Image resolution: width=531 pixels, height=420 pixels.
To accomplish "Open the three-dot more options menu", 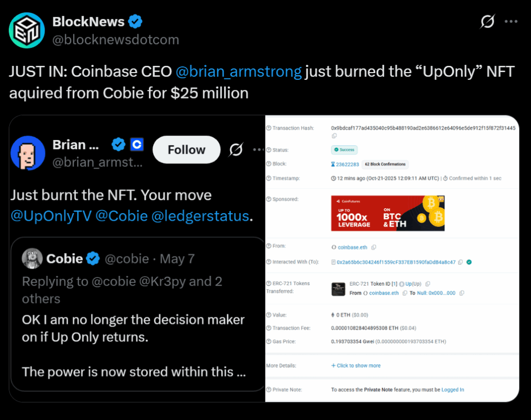I will click(x=511, y=22).
